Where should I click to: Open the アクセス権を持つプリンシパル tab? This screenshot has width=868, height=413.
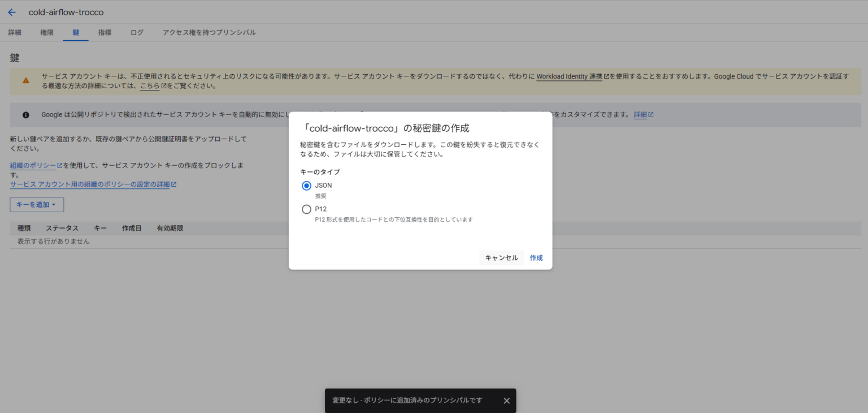(209, 32)
